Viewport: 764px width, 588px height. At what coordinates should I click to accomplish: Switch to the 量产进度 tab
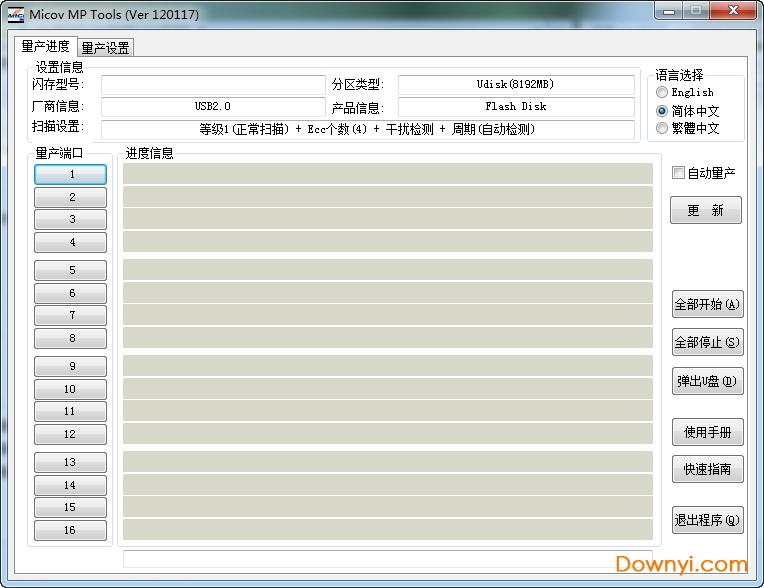click(45, 47)
